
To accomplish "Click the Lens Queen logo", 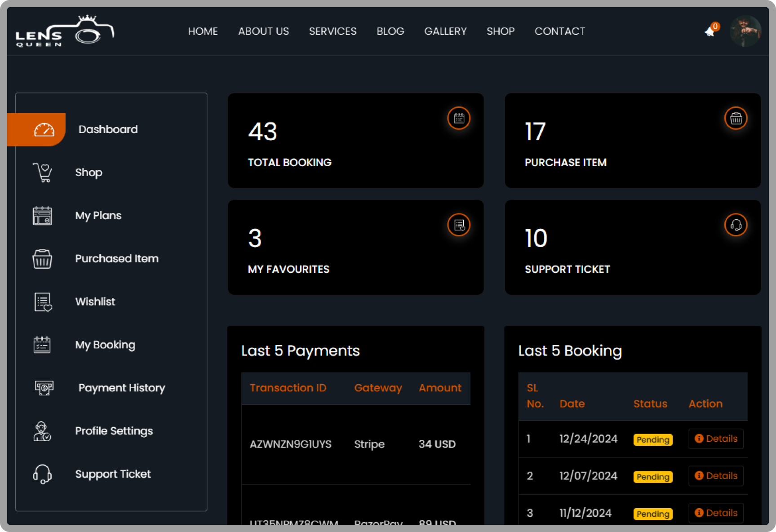I will tap(65, 31).
